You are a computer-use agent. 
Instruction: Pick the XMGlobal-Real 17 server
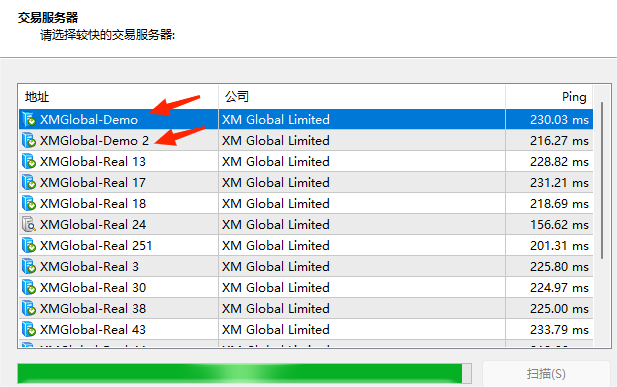pos(306,182)
